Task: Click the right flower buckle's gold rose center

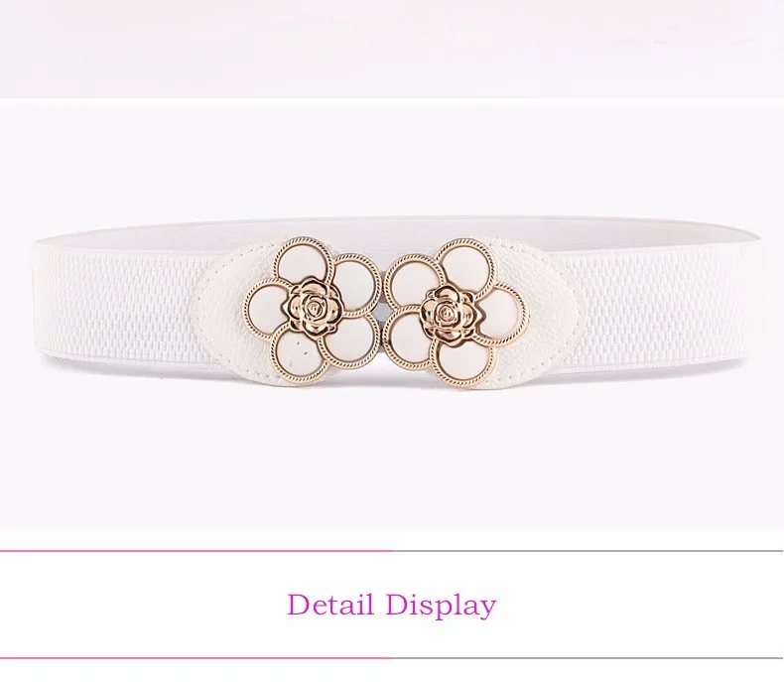Action: tap(447, 313)
